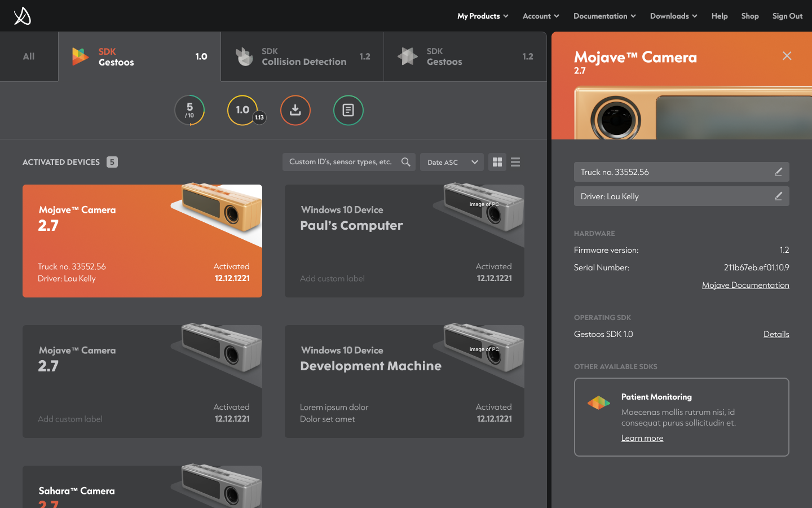Click Add custom label on grey Mojave Camera

(x=70, y=419)
